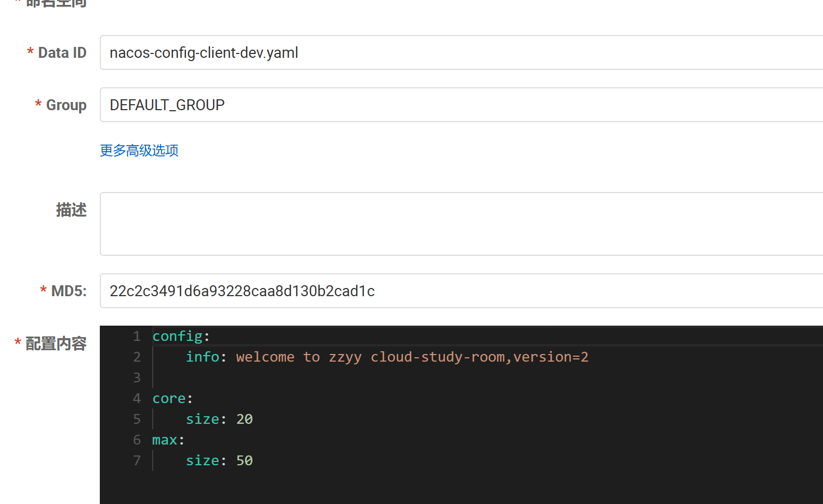
Task: Click line number 7 in the gutter
Action: [137, 460]
